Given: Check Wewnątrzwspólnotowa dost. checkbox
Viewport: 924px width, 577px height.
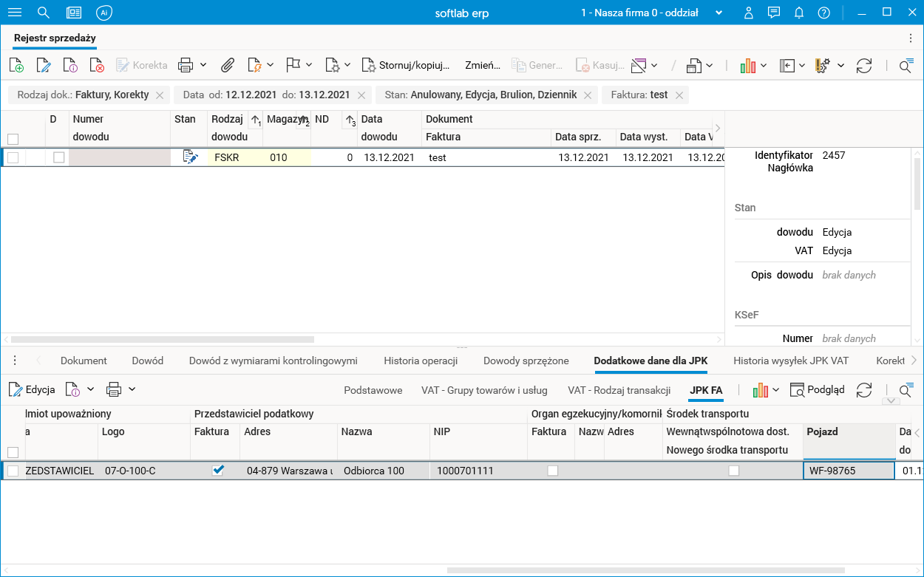Looking at the screenshot, I should (x=733, y=471).
